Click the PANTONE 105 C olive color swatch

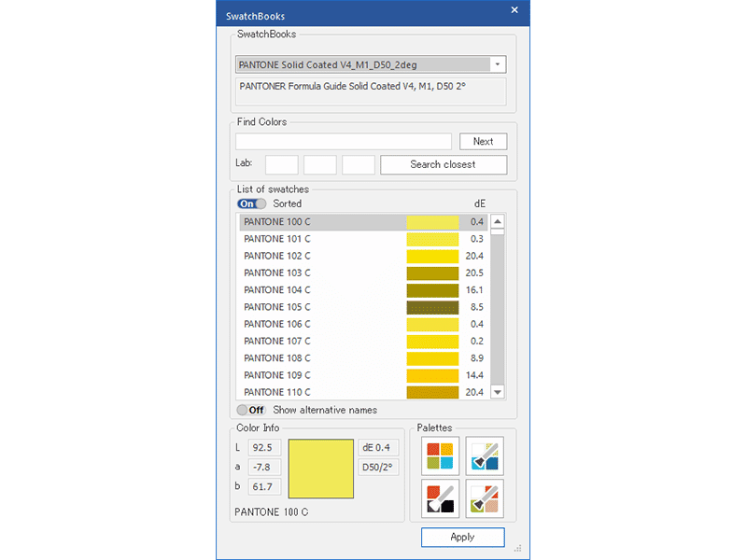(x=432, y=308)
